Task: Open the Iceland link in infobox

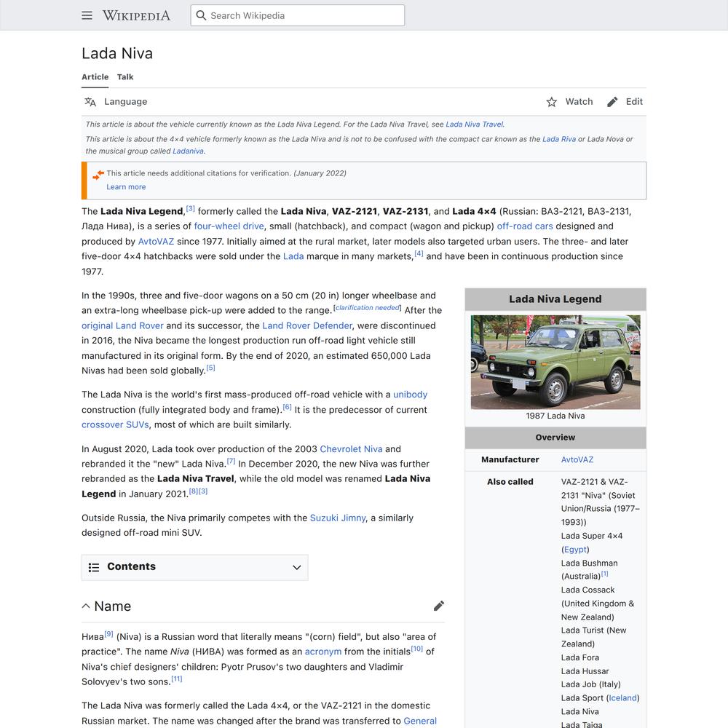Action: tap(622, 698)
